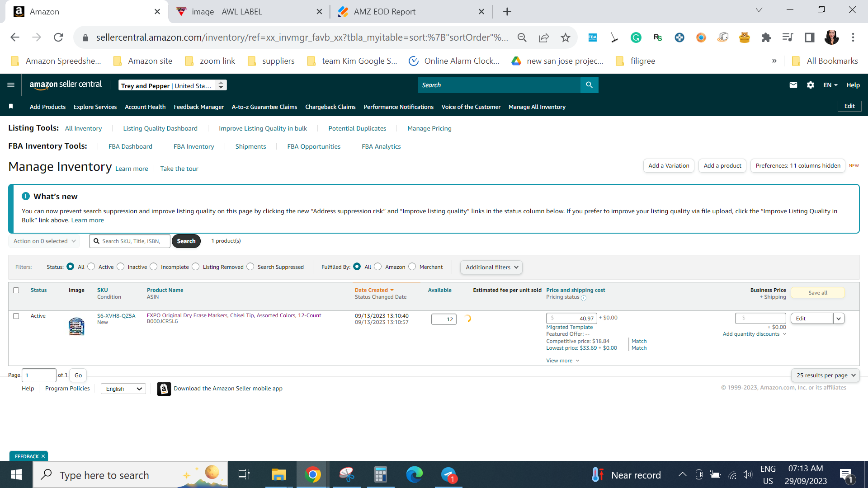This screenshot has height=488, width=868.
Task: Click the browser back arrow
Action: coord(15,38)
